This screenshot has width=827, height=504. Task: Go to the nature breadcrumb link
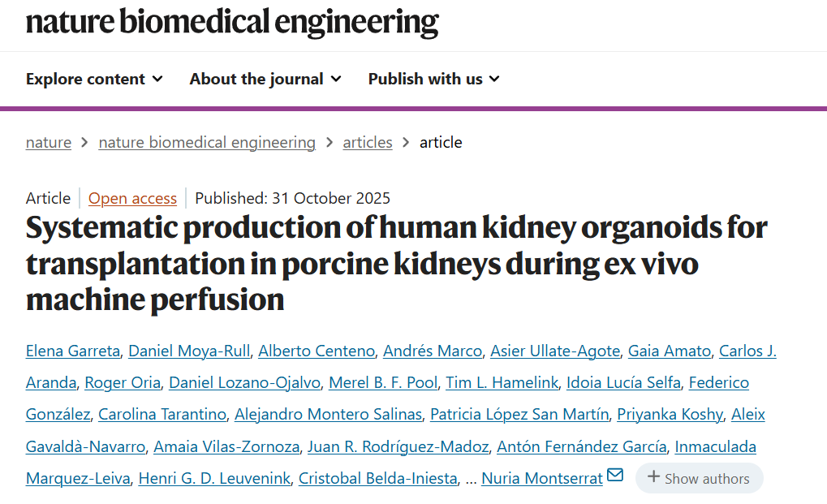pyautogui.click(x=49, y=142)
